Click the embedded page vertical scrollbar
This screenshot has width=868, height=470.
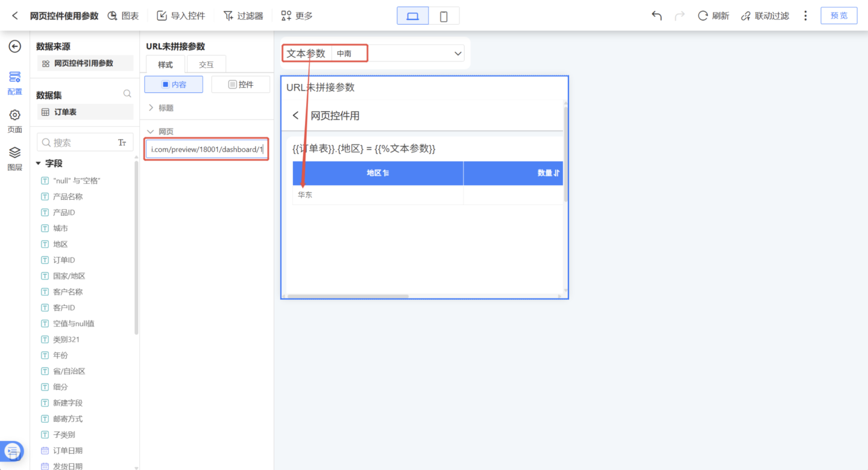point(565,154)
